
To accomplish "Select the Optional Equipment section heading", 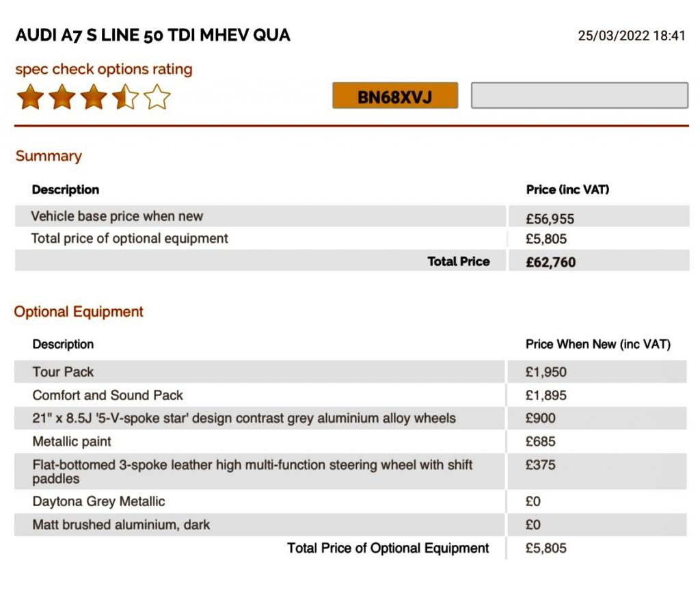I will coord(79,312).
